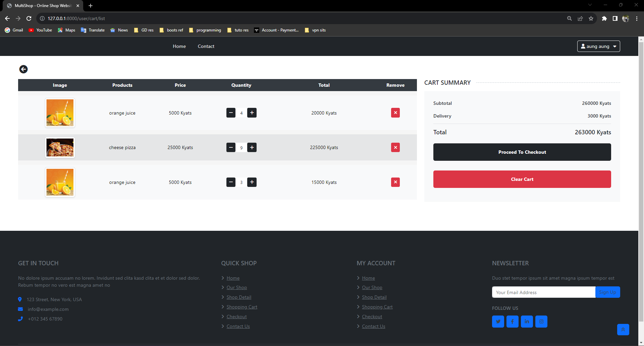
Task: Open the aung aung user dropdown
Action: point(599,46)
